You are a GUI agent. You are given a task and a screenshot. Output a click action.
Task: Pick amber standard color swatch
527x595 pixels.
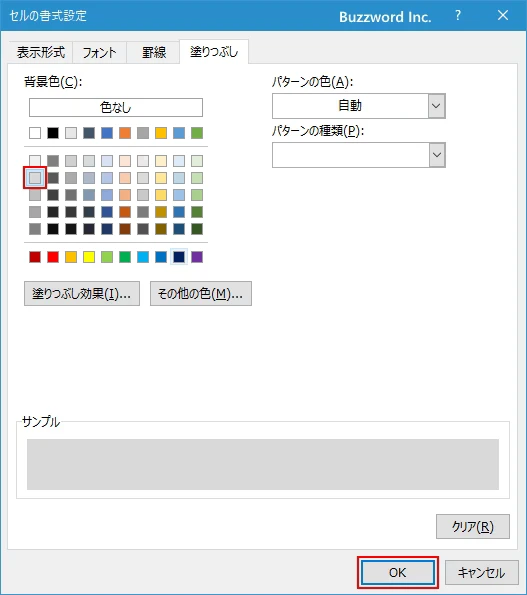pos(71,257)
